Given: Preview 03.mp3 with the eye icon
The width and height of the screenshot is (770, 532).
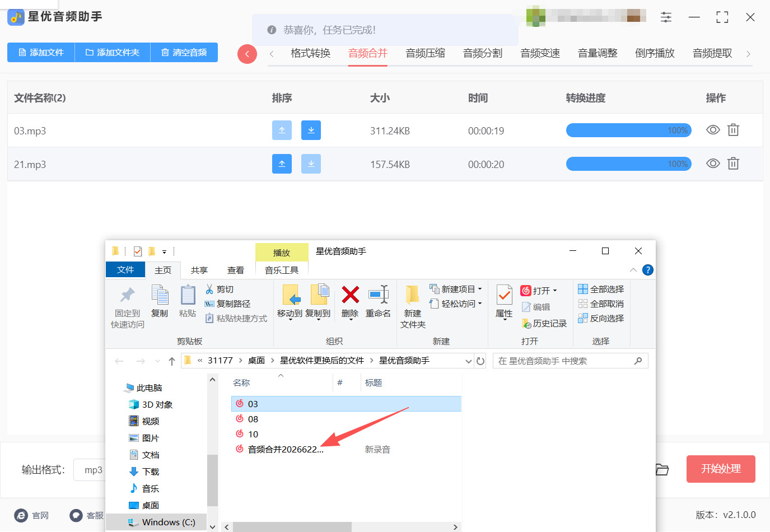Looking at the screenshot, I should point(713,130).
